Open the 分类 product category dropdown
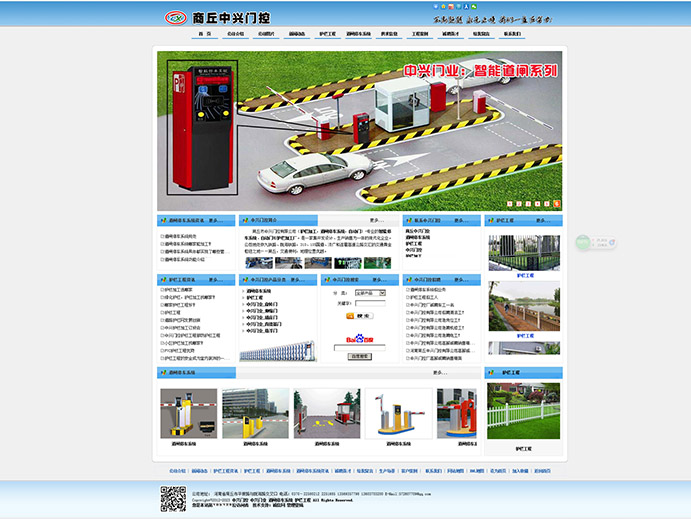The image size is (691, 519). click(370, 293)
